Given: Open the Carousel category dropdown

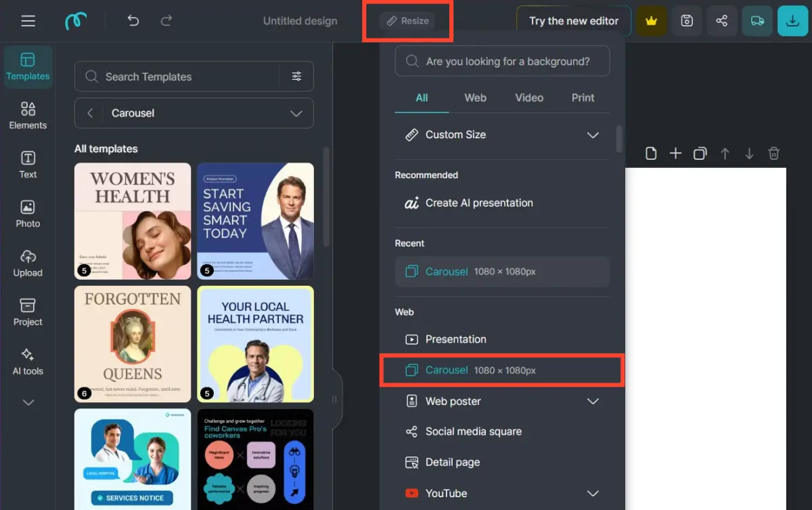Looking at the screenshot, I should click(296, 113).
